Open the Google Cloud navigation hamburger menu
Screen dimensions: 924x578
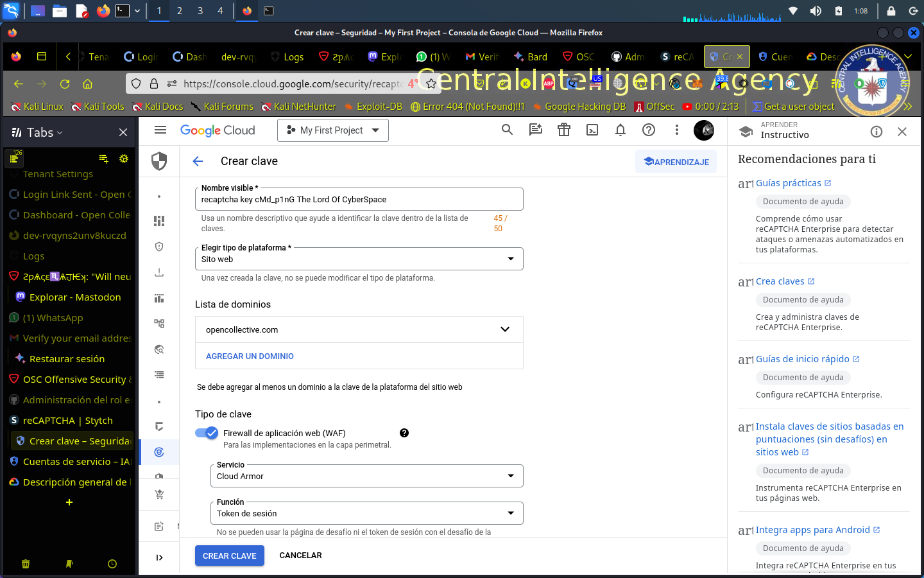point(160,130)
